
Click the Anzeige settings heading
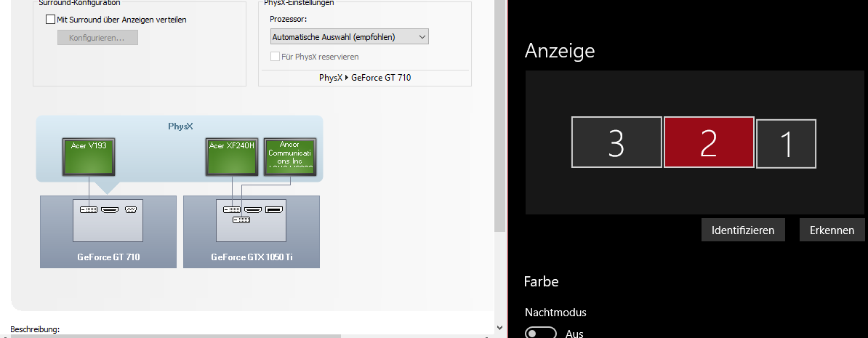coord(560,50)
